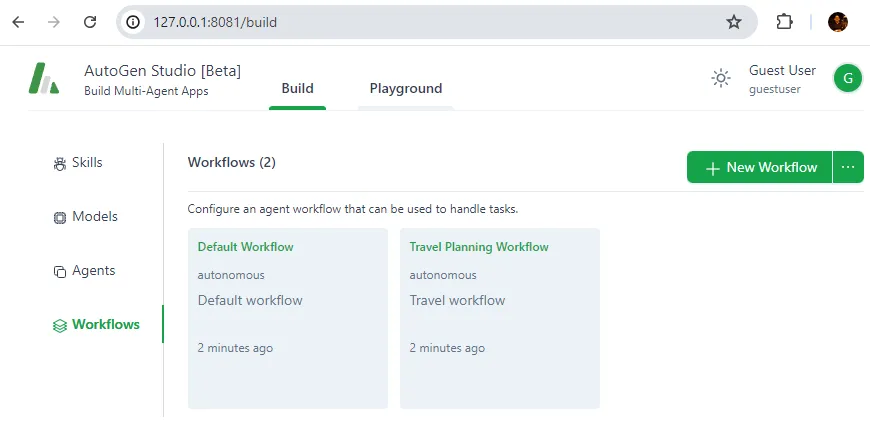Viewport: 870px width, 422px height.
Task: Click the plus icon in New Workflow
Action: (712, 168)
